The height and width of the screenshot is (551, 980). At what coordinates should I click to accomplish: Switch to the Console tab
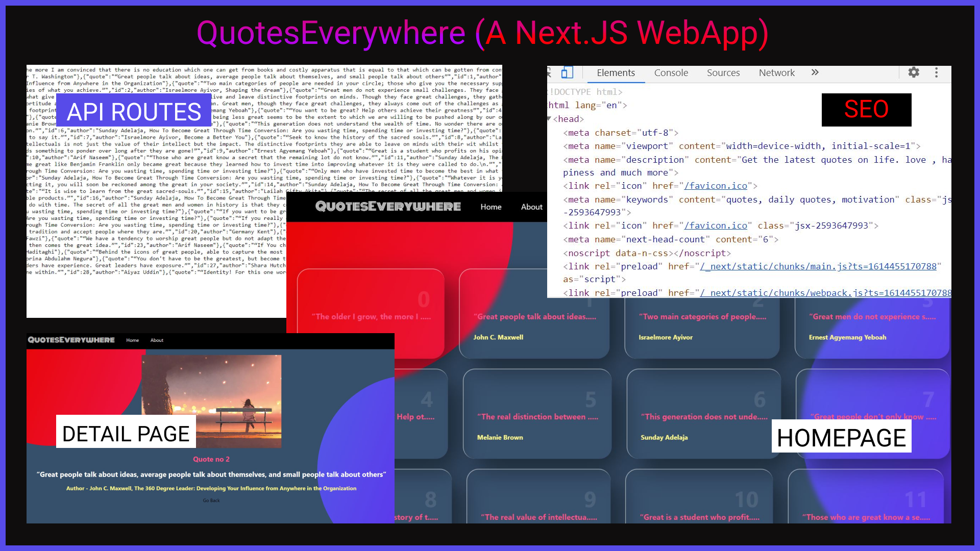[x=671, y=73]
